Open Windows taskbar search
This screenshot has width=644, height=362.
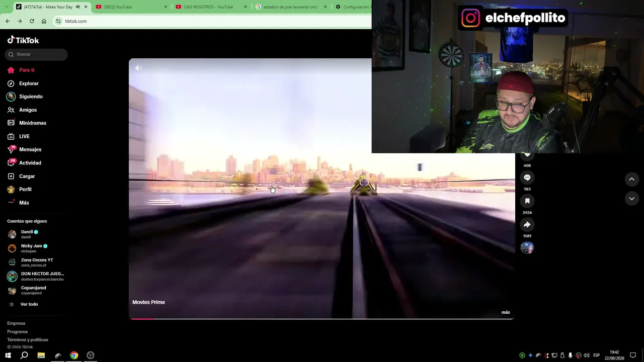coord(24,355)
